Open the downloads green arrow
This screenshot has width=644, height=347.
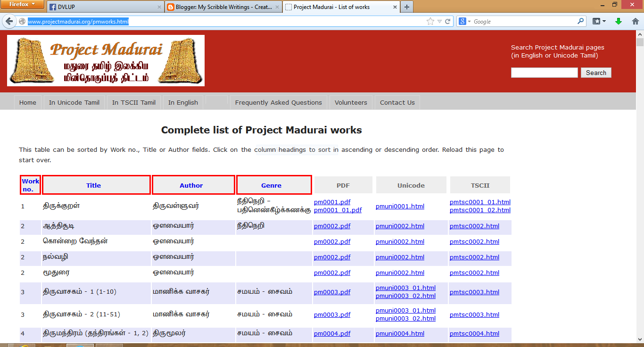(619, 22)
